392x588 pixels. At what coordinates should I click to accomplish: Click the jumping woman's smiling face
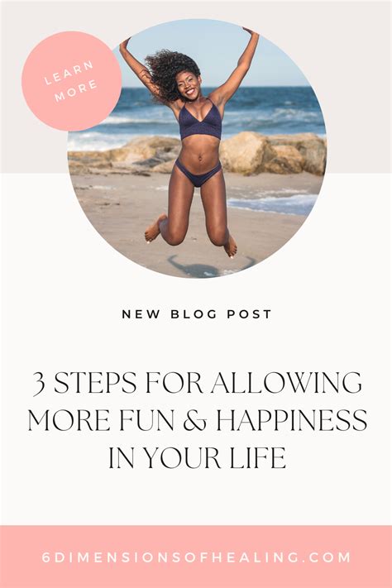pos(190,85)
